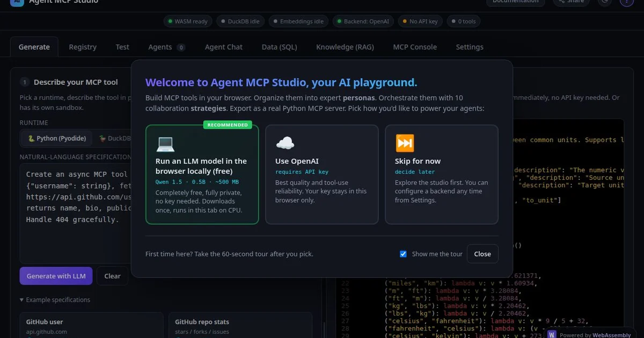Switch to the Registry tab
644x338 pixels.
pyautogui.click(x=83, y=47)
